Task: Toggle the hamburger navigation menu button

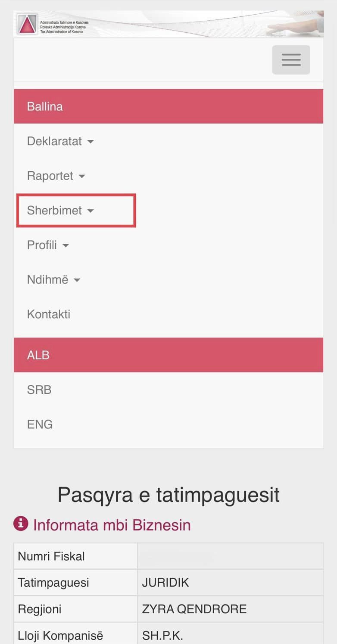Action: 291,60
